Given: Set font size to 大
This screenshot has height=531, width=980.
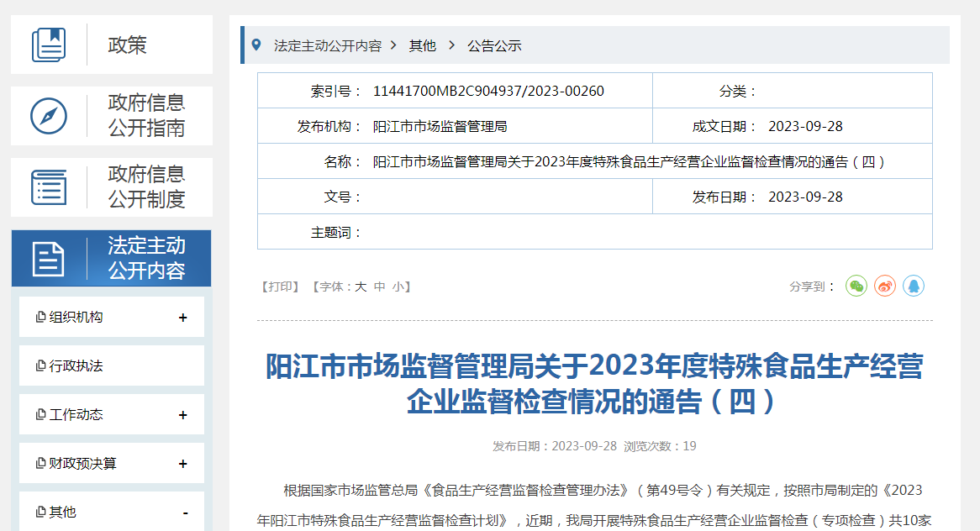Looking at the screenshot, I should point(361,287).
